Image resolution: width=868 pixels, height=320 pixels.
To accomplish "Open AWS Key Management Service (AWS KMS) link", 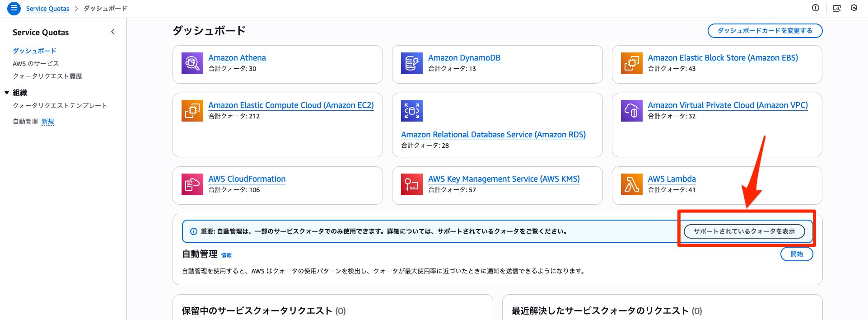I will 504,179.
